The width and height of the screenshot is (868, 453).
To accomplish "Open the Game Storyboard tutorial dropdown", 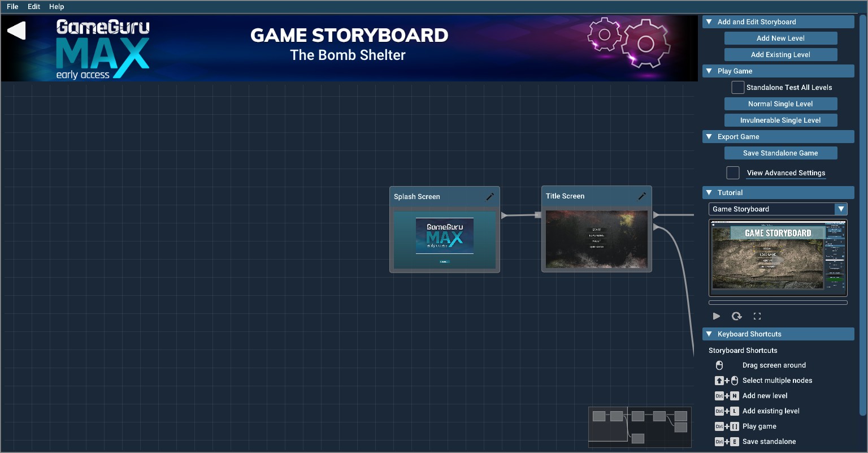I will 841,209.
